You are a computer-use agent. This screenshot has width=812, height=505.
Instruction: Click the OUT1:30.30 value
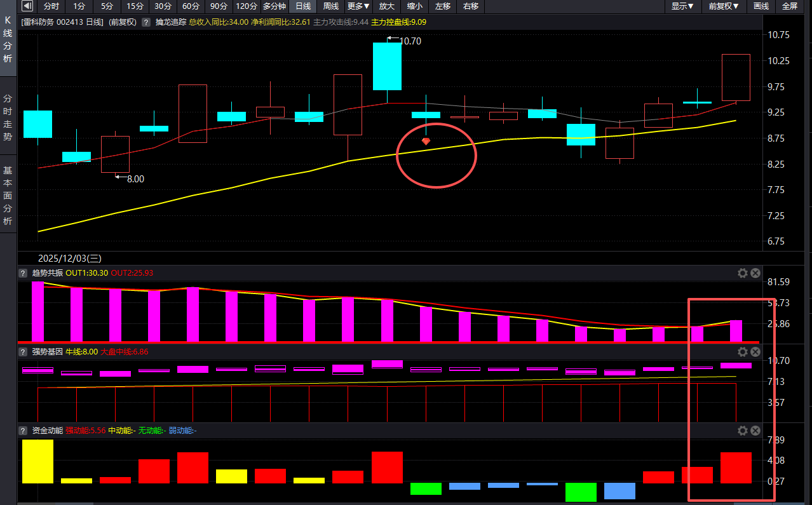pyautogui.click(x=87, y=273)
